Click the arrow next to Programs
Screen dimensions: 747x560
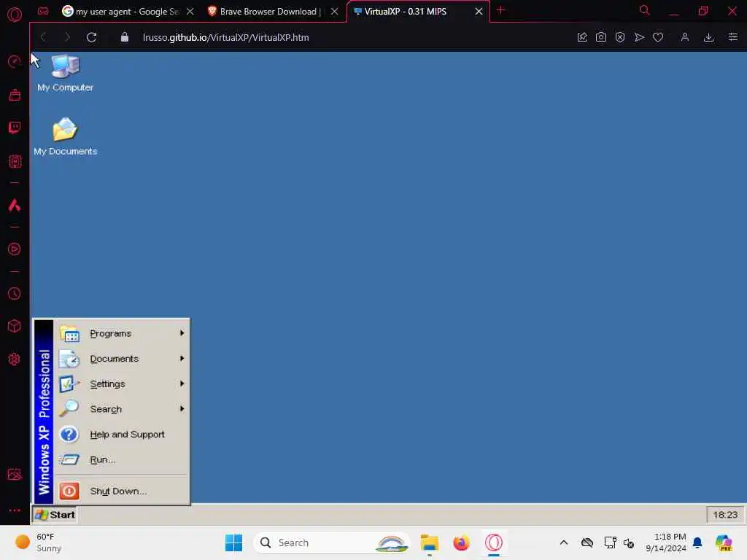click(x=182, y=333)
